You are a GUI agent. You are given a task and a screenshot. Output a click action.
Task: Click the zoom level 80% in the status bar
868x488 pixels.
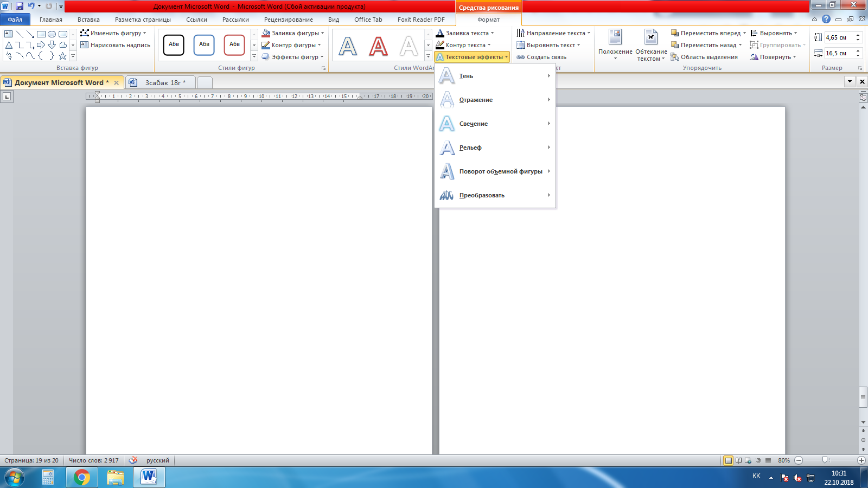pyautogui.click(x=783, y=460)
